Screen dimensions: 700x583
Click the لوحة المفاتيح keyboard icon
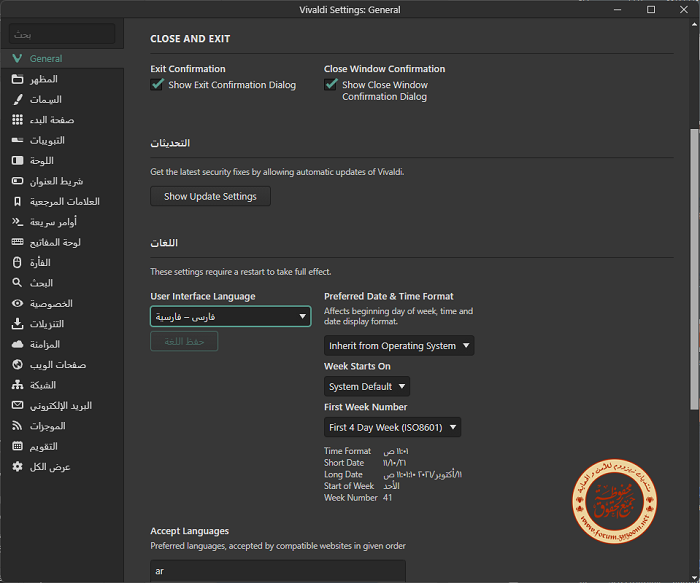click(17, 242)
